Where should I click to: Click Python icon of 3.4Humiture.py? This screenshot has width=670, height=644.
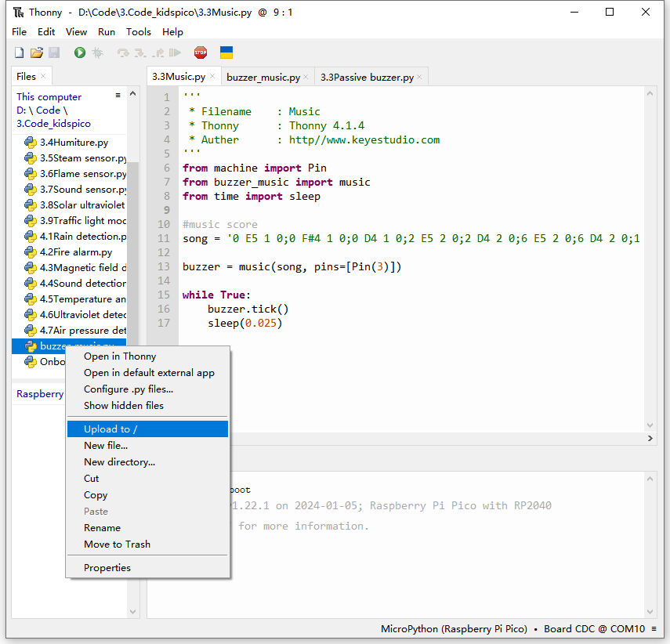[31, 143]
